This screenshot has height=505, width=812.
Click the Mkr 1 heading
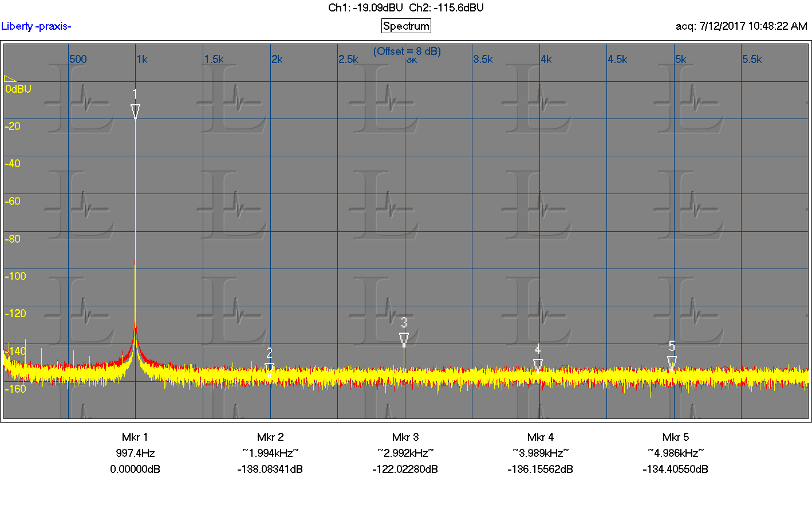pos(135,437)
